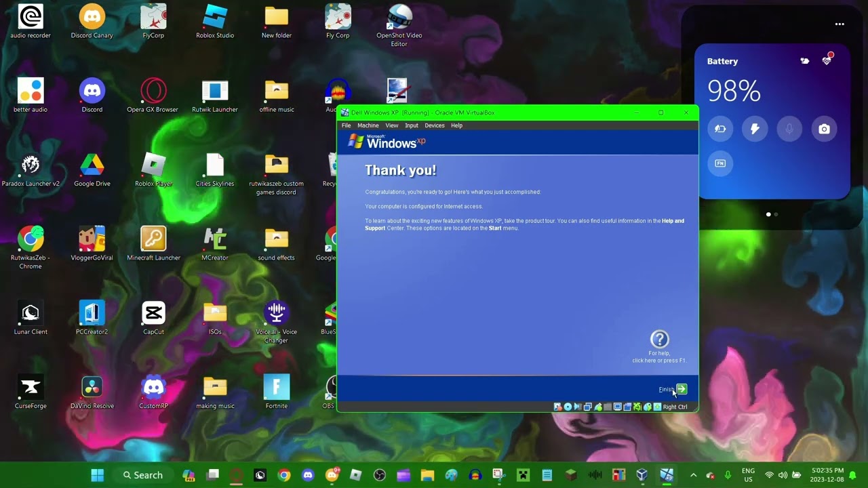Open the View menu in VirtualBox
The height and width of the screenshot is (488, 868).
click(391, 125)
